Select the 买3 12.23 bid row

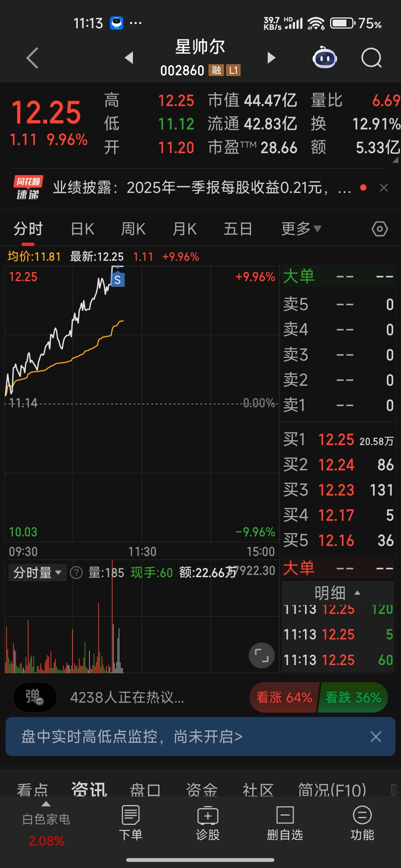tap(338, 490)
